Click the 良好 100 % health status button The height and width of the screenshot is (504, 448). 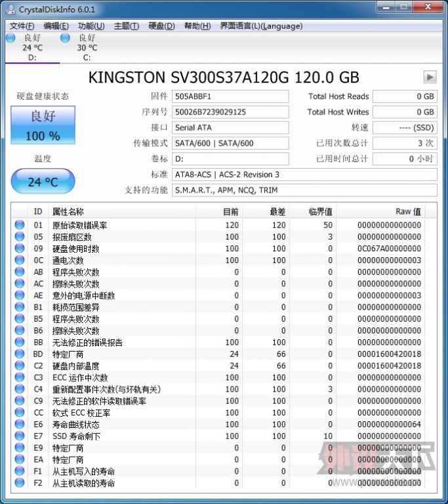43,125
